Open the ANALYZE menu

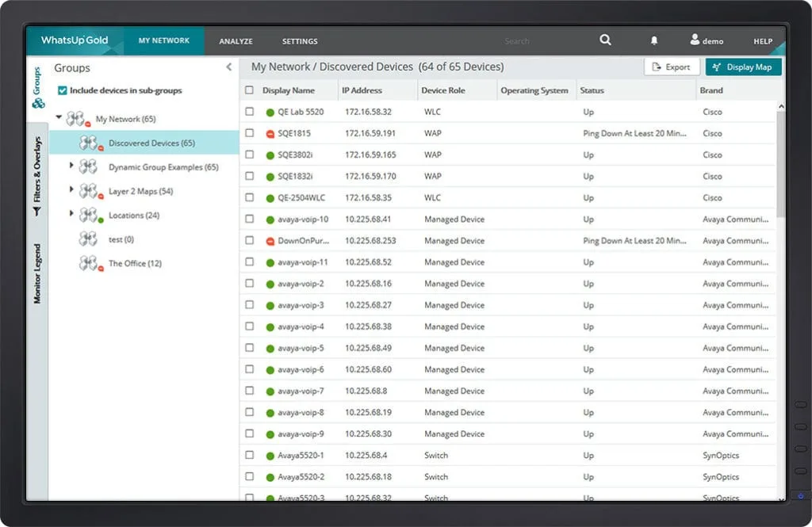236,41
